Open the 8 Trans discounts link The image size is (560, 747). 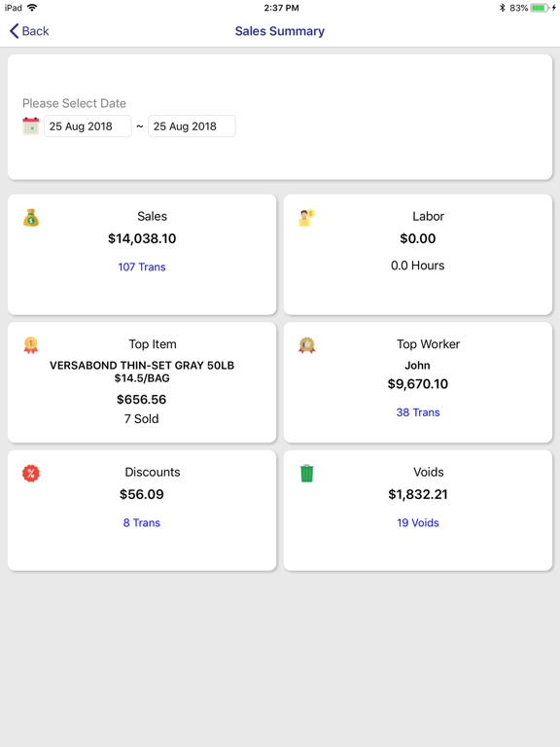tap(142, 522)
